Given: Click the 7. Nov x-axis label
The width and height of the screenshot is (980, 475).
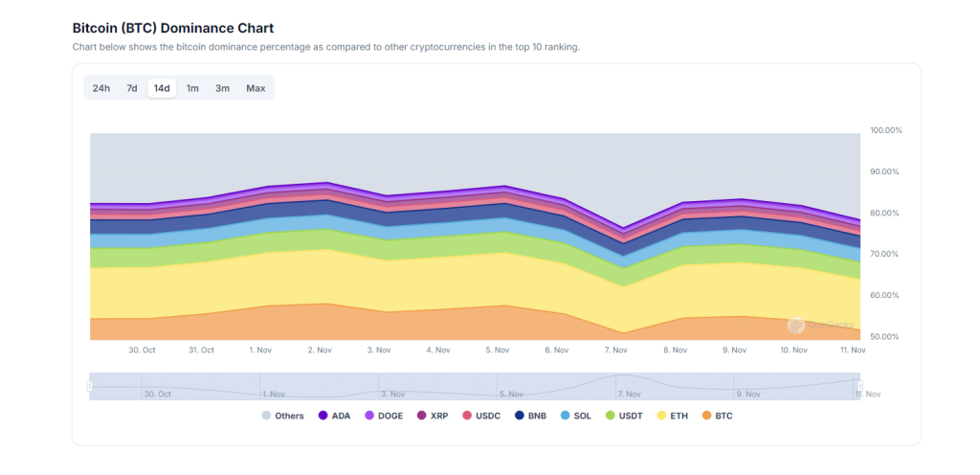Looking at the screenshot, I should [x=615, y=350].
